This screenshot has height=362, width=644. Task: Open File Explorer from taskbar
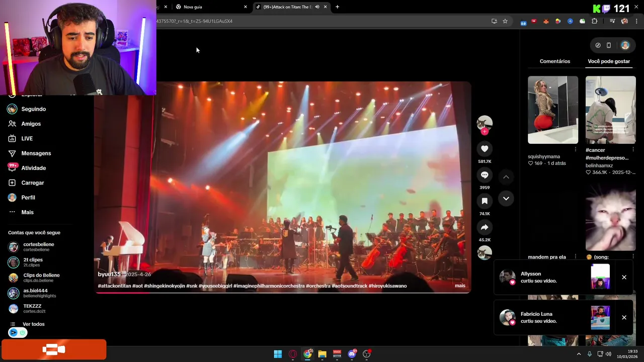[x=322, y=354]
